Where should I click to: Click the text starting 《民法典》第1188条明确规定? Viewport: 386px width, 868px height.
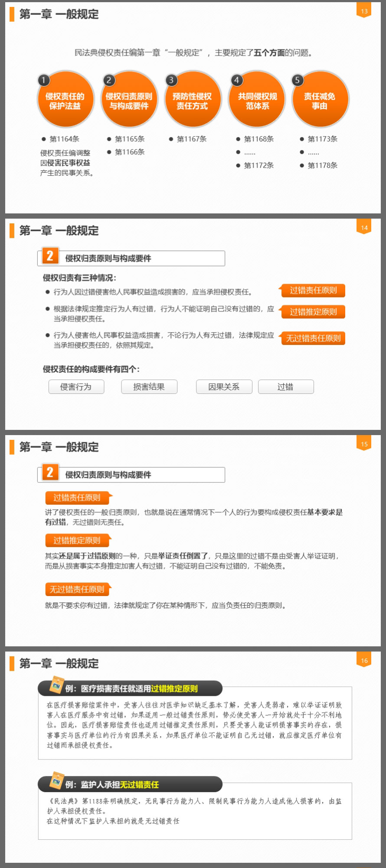[x=194, y=806]
